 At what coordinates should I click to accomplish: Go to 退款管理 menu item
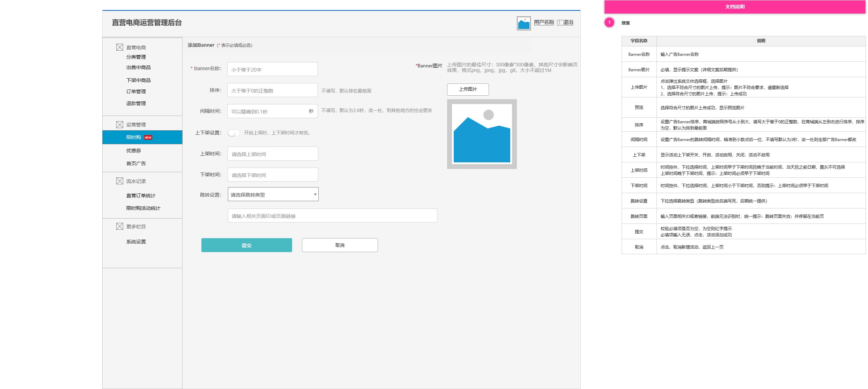pyautogui.click(x=136, y=103)
